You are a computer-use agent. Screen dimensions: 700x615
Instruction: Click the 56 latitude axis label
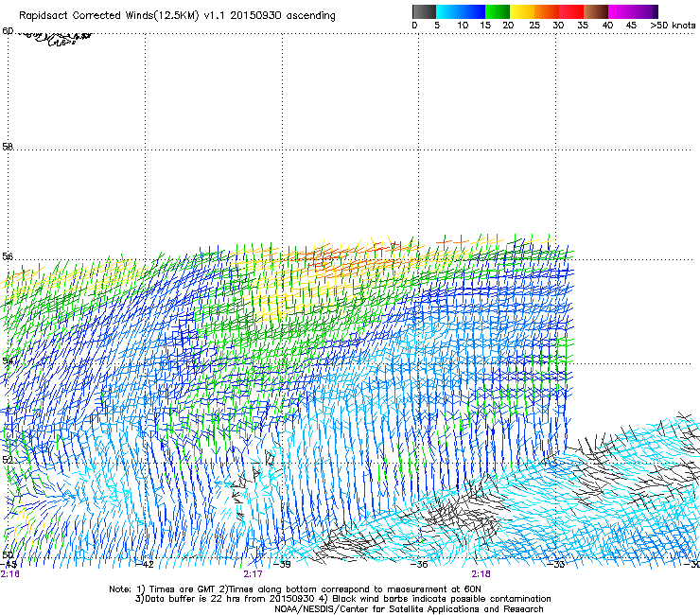(8, 256)
